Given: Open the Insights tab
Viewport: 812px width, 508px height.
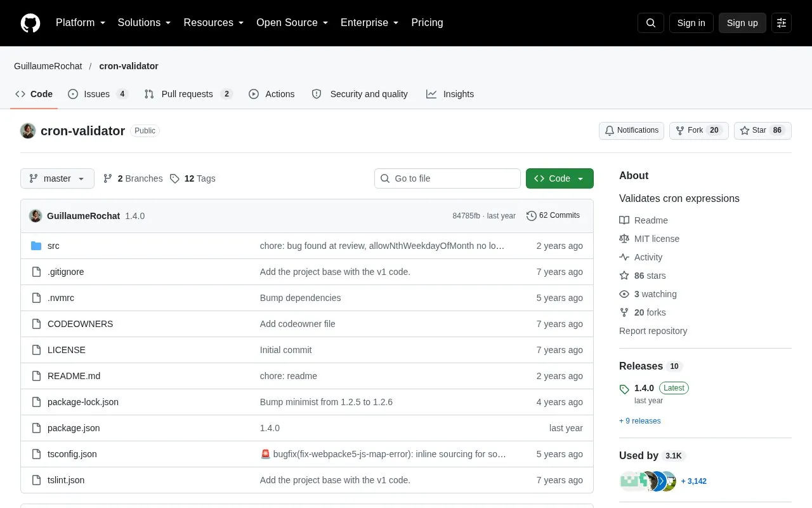Looking at the screenshot, I should (x=450, y=94).
